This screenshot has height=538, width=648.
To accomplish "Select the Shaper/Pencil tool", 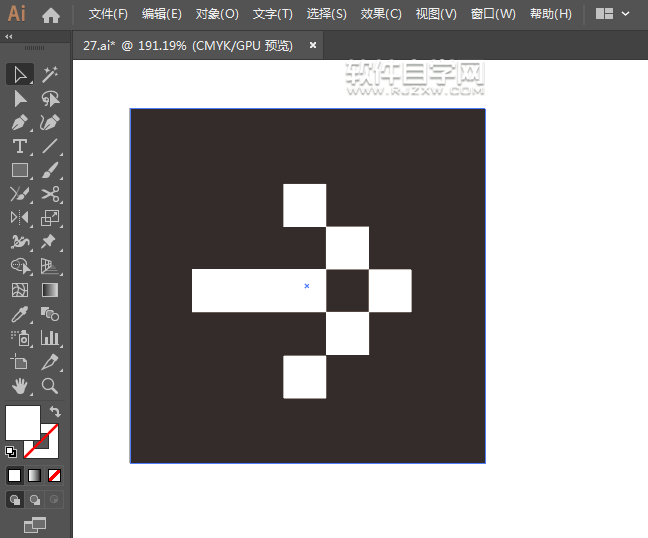I will [x=20, y=194].
